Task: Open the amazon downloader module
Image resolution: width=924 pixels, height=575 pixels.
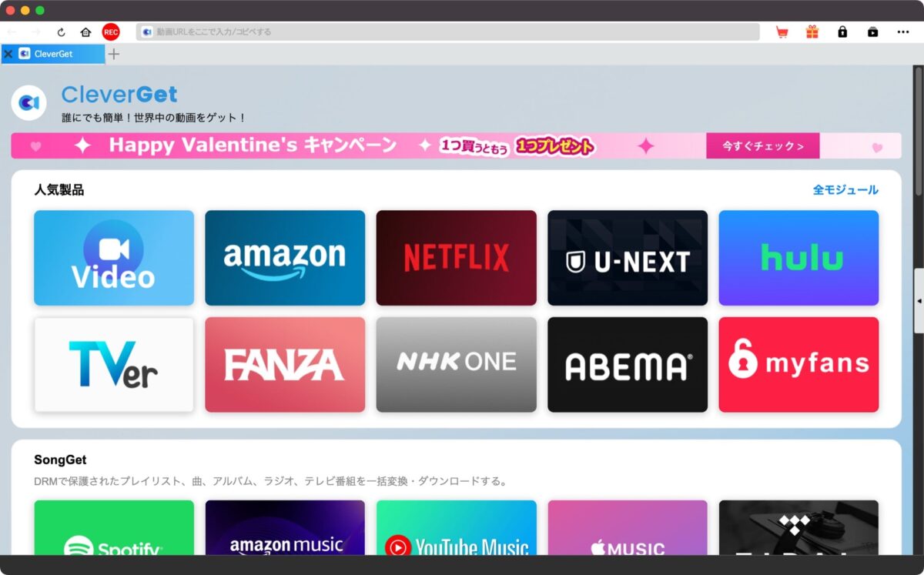Action: (285, 257)
